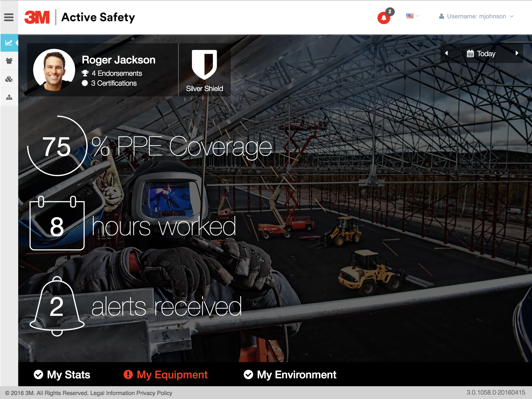
Task: Open the workers group sidebar icon
Action: click(9, 61)
